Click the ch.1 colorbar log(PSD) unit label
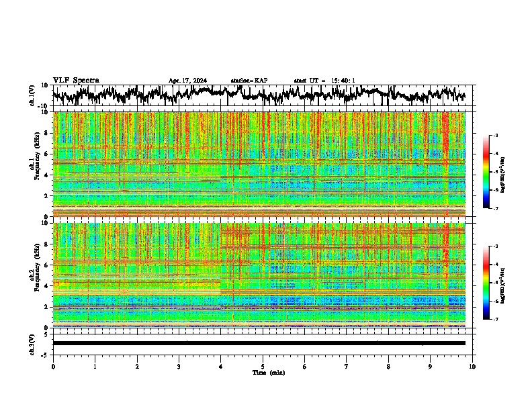 (503, 175)
